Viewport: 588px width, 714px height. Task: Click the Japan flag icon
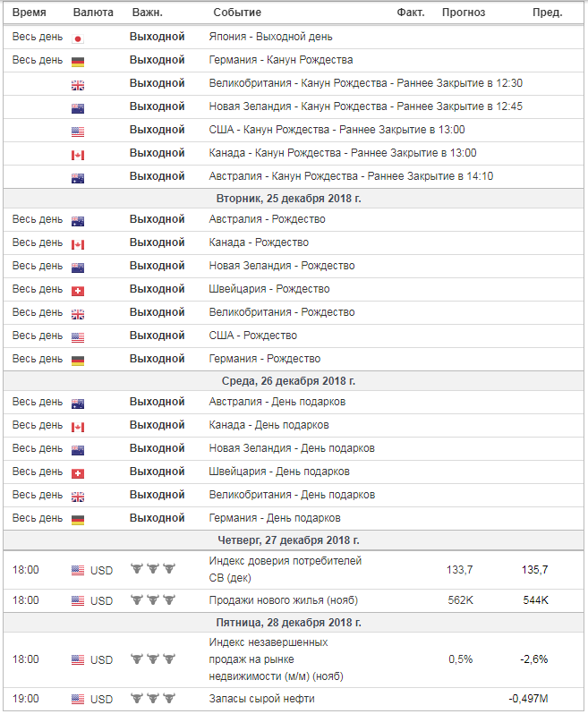click(x=78, y=38)
